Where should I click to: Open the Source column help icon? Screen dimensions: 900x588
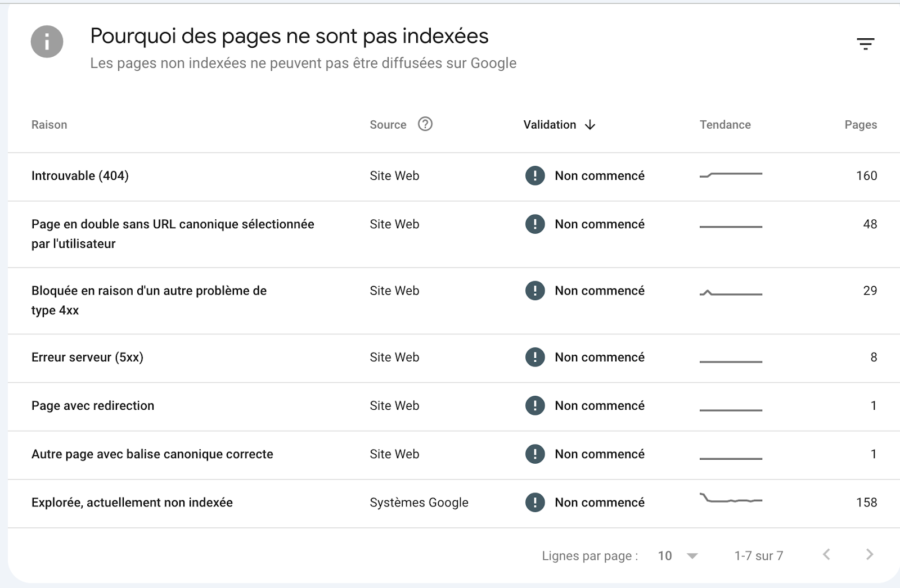(x=426, y=124)
